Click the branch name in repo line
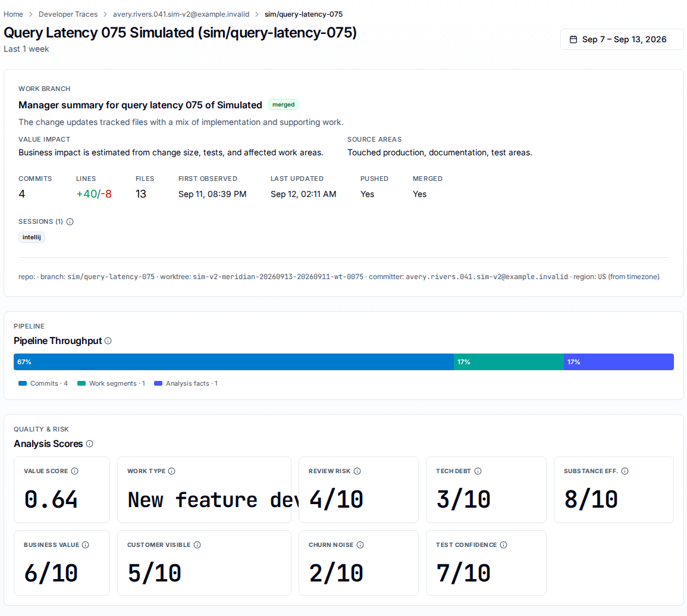This screenshot has width=687, height=616. [111, 277]
